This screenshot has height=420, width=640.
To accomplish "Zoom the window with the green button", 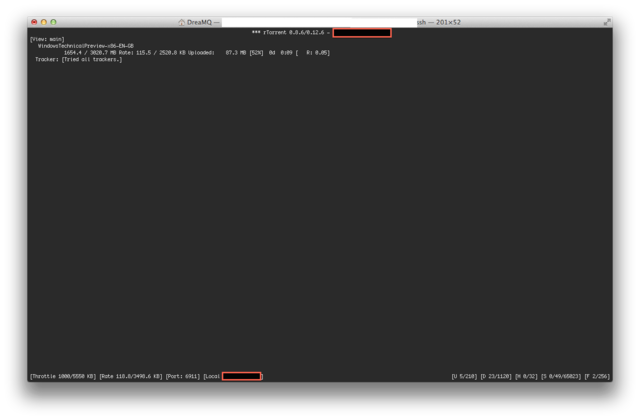I will point(53,21).
